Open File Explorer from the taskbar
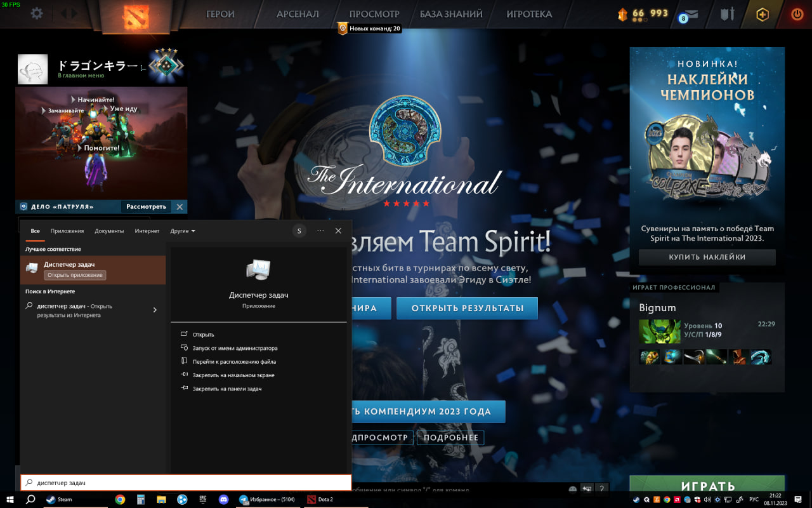 click(161, 500)
